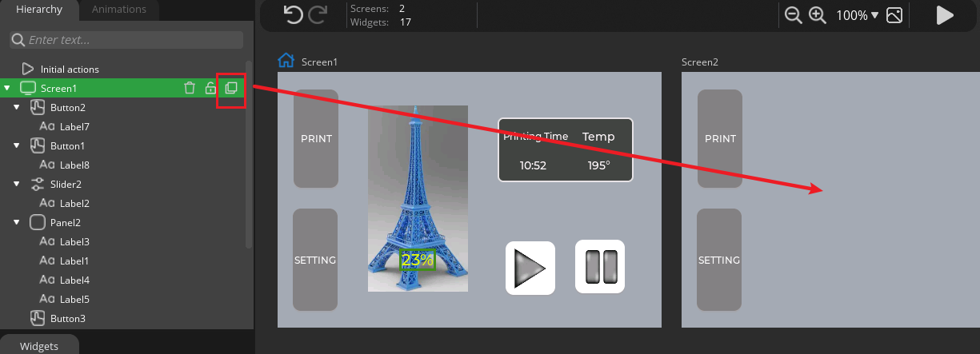Click the Screen2 canvas title
This screenshot has height=354, width=980.
click(700, 62)
